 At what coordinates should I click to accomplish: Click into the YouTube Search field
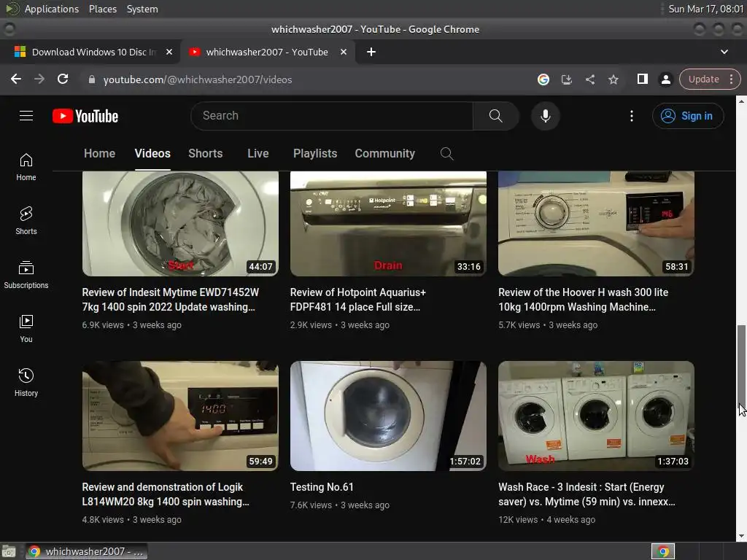coord(333,116)
